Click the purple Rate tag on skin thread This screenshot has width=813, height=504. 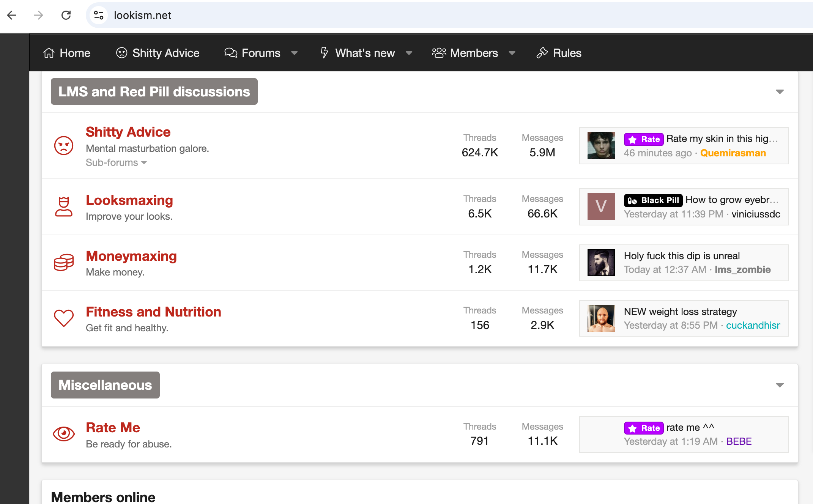644,139
